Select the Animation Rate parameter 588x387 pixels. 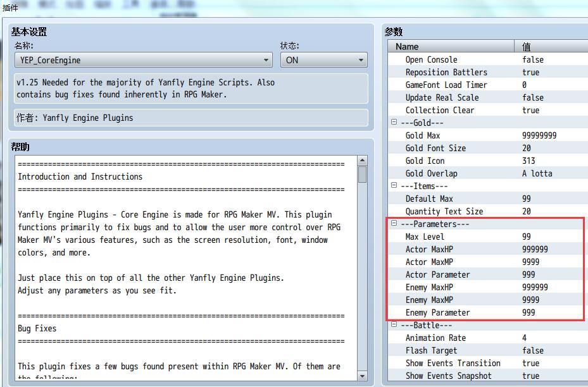click(x=488, y=338)
